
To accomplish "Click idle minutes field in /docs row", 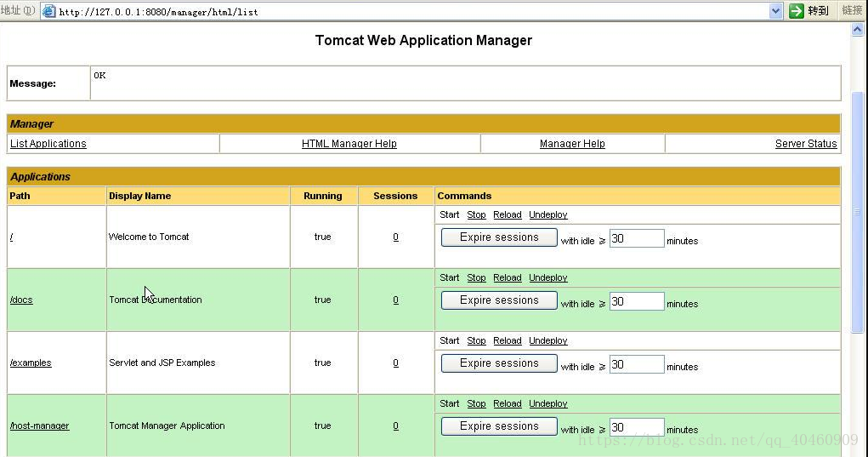I will click(637, 301).
